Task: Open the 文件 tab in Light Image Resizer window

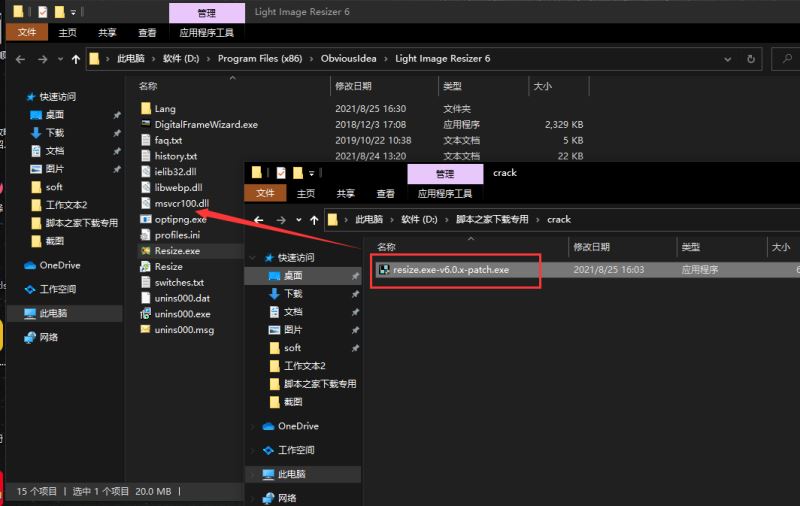Action: pyautogui.click(x=27, y=33)
